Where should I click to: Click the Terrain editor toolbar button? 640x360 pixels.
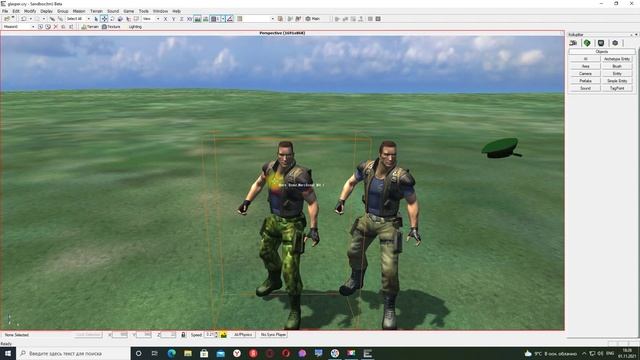(90, 27)
